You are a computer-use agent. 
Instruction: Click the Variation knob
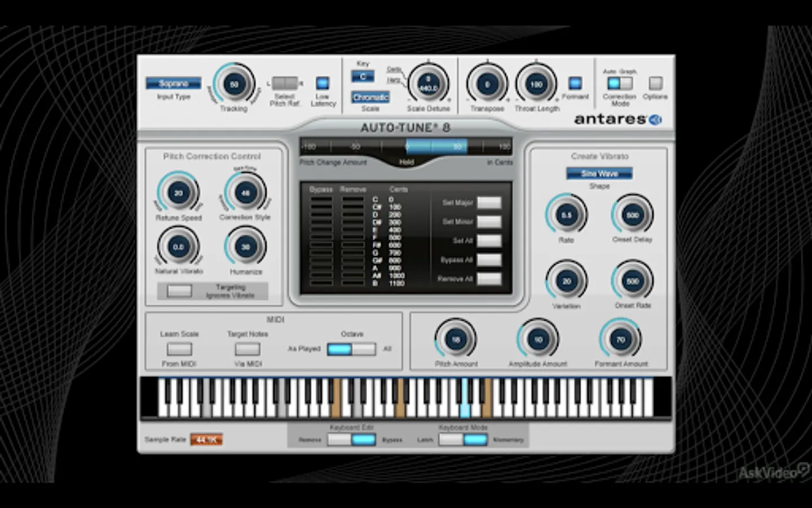click(566, 281)
